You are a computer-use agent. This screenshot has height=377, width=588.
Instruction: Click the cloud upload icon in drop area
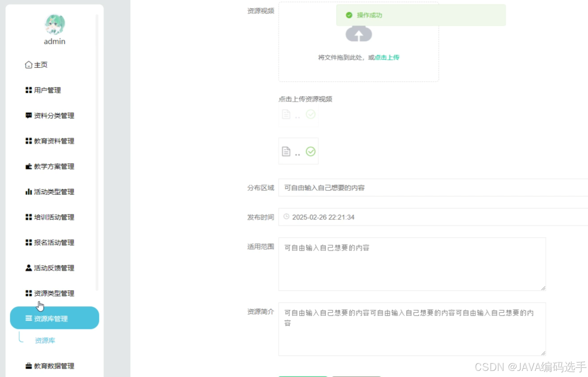(x=359, y=34)
